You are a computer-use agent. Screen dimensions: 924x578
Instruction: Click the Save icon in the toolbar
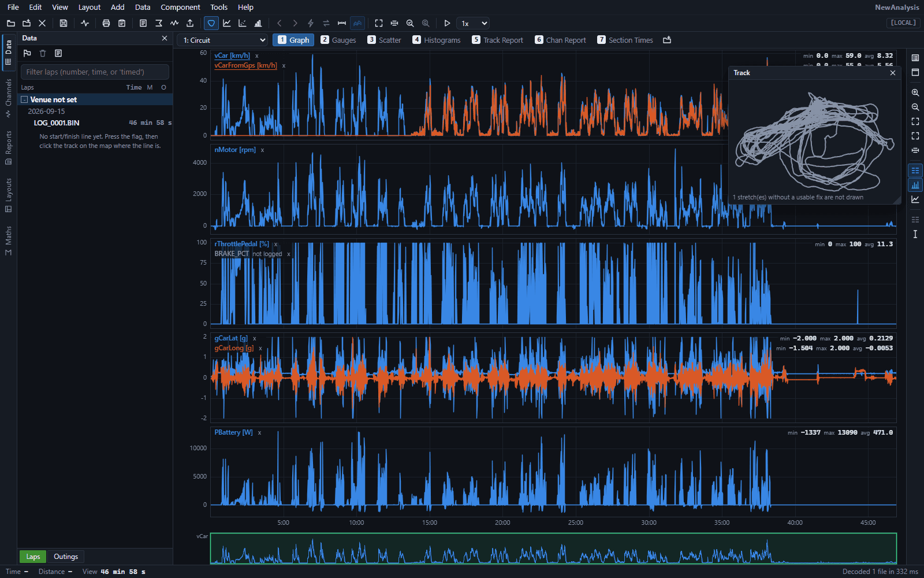[64, 23]
